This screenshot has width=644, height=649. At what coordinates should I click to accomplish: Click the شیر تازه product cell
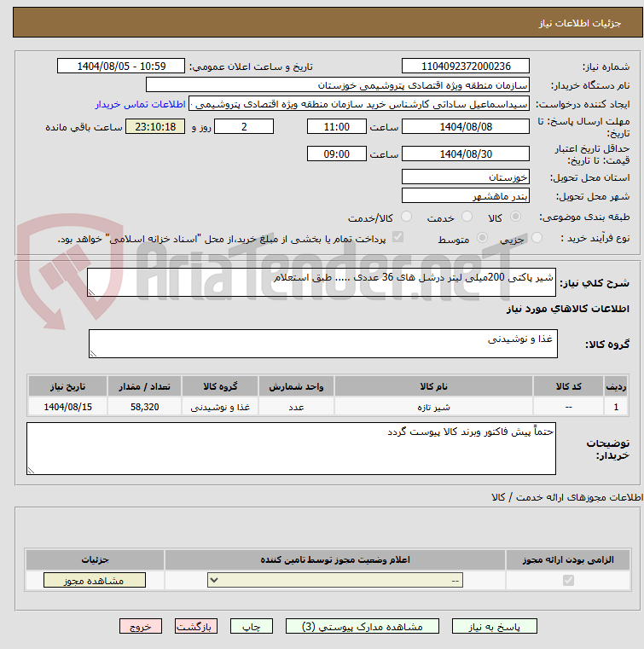click(x=433, y=407)
